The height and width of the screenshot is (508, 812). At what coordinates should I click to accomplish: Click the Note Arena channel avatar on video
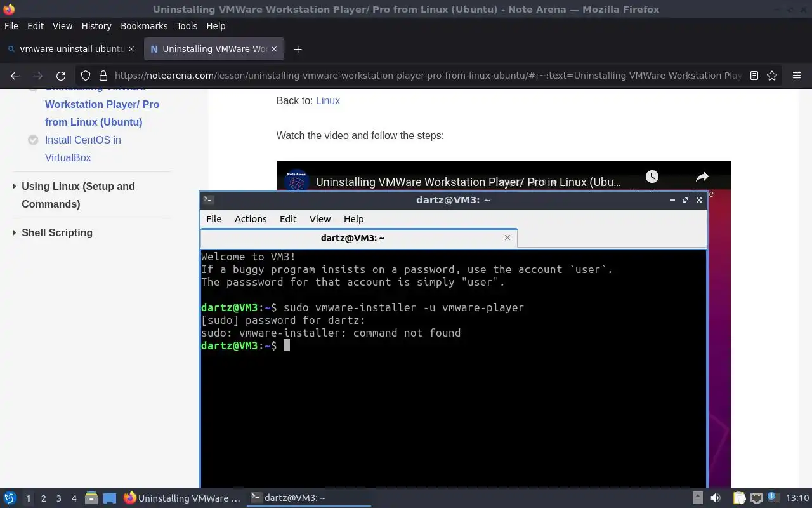click(296, 181)
